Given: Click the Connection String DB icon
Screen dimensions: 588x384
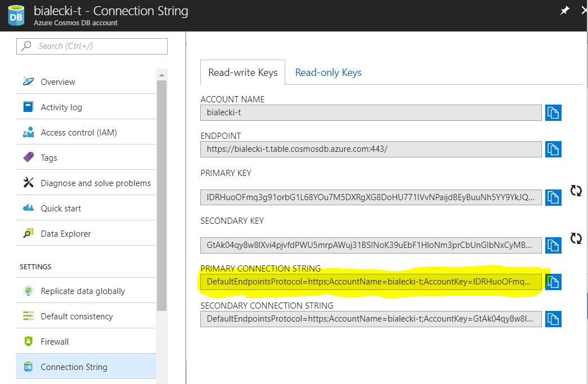Looking at the screenshot, I should 28,367.
